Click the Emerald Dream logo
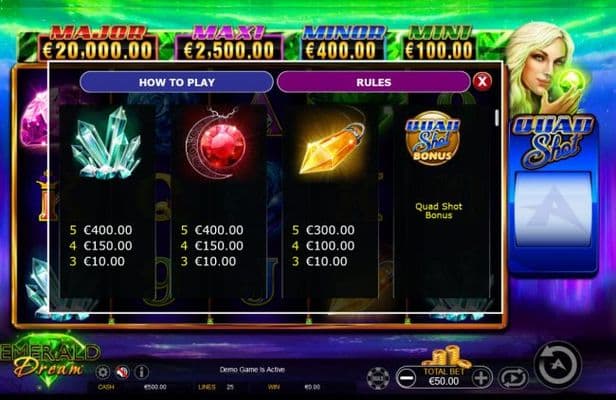 50,360
